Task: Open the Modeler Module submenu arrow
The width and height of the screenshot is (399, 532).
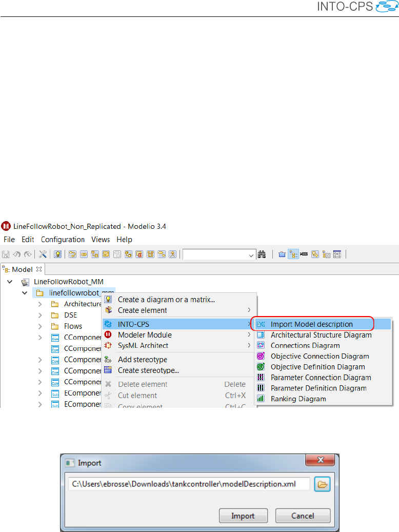Action: tap(249, 335)
